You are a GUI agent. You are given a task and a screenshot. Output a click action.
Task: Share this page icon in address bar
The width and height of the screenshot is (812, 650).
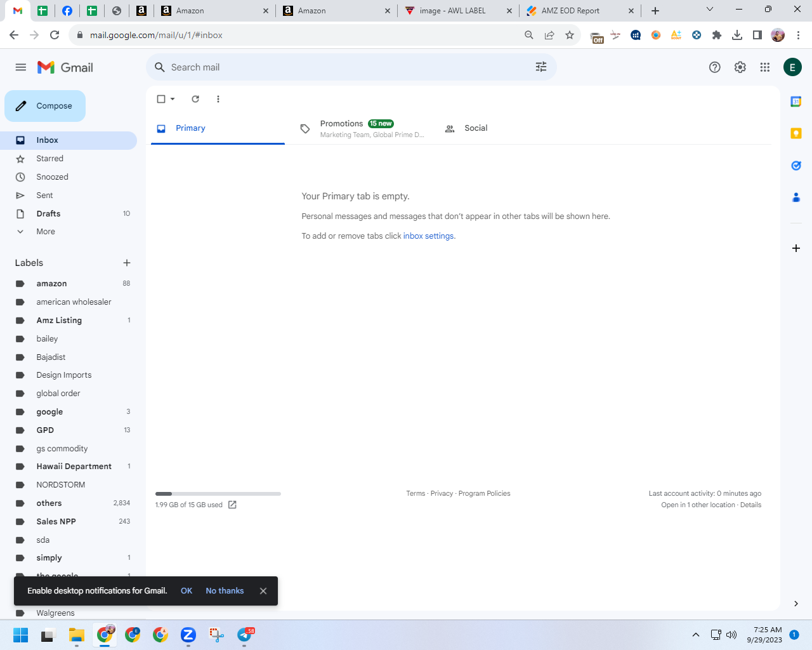(549, 35)
